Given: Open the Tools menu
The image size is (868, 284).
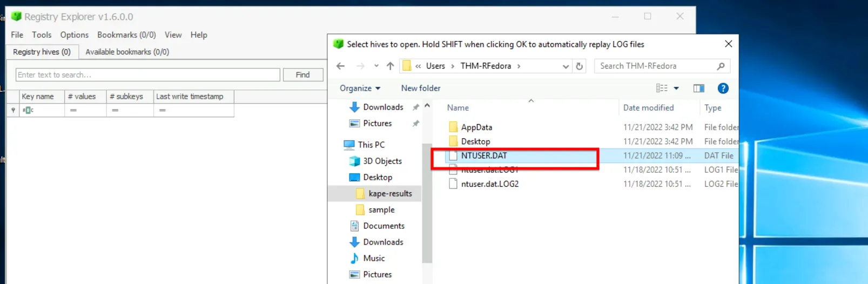Looking at the screenshot, I should coord(42,35).
